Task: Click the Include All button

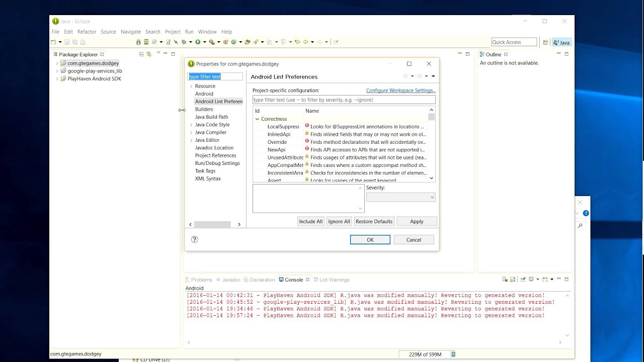Action: pyautogui.click(x=310, y=221)
